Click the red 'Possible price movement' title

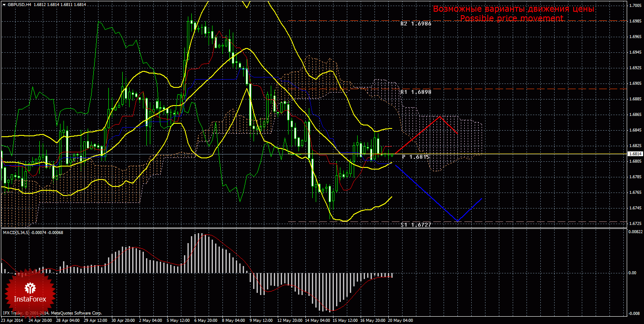coord(511,18)
